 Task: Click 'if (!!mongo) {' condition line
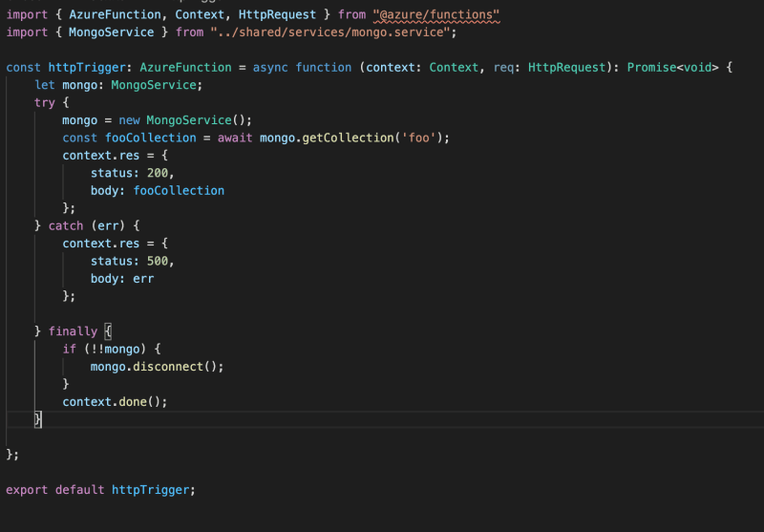tap(112, 349)
